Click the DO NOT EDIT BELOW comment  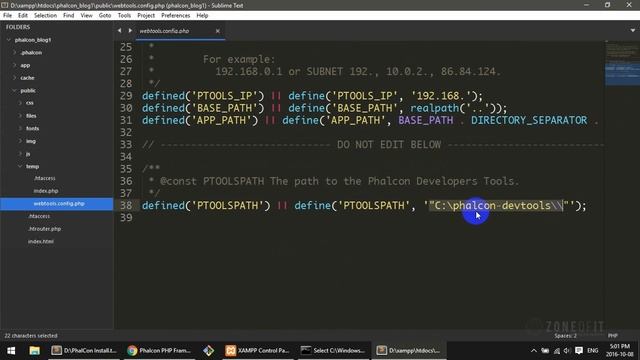click(x=389, y=145)
